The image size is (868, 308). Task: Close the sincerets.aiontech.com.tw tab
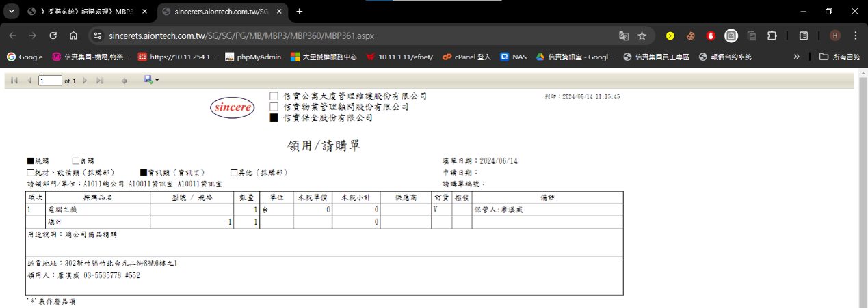pyautogui.click(x=279, y=12)
